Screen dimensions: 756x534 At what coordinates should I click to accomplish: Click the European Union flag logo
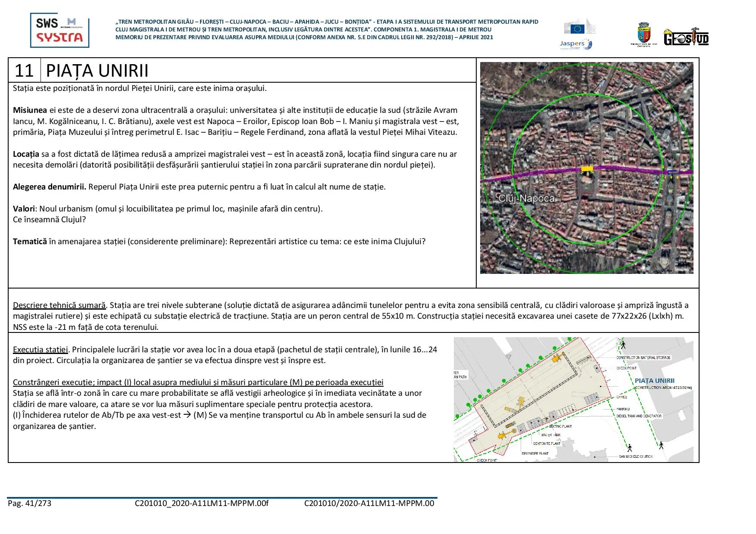coord(577,28)
